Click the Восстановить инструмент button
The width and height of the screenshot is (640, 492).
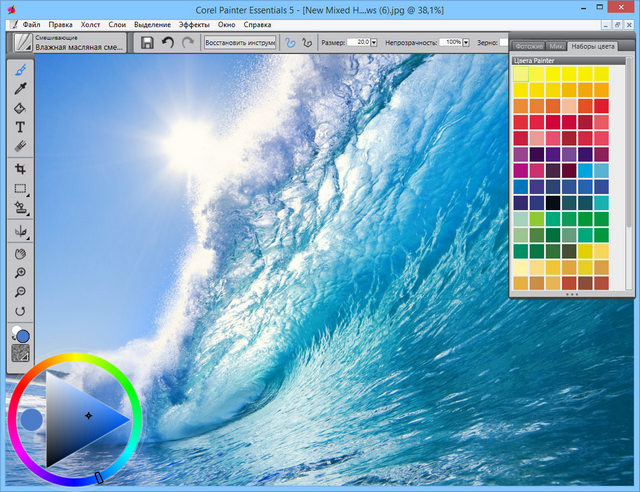[239, 43]
